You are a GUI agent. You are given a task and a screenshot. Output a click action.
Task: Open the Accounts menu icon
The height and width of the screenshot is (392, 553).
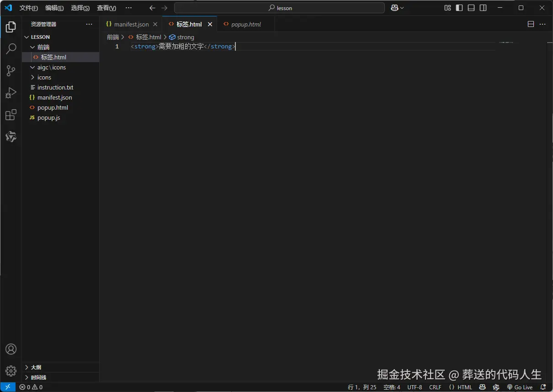(x=11, y=349)
